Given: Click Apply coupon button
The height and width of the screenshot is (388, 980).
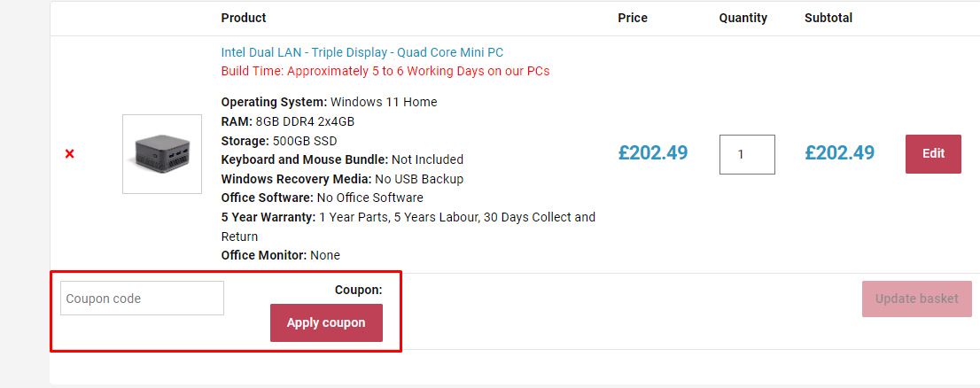Looking at the screenshot, I should pyautogui.click(x=326, y=322).
